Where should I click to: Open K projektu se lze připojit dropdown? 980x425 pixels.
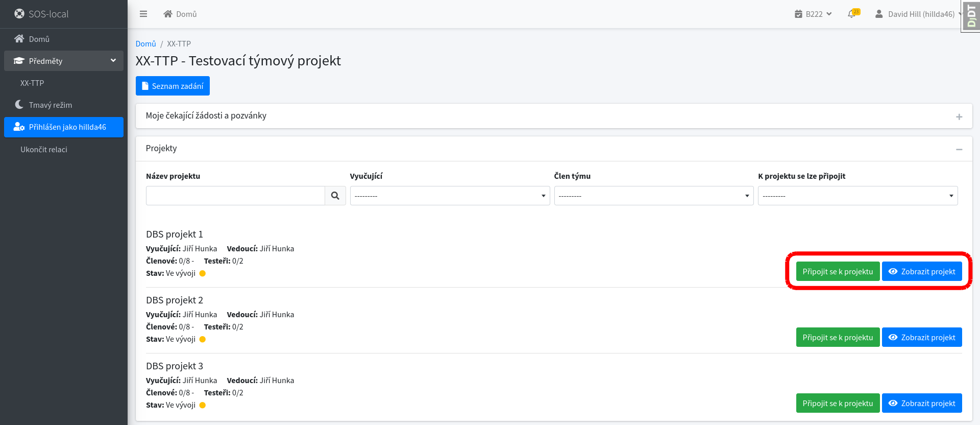click(858, 196)
